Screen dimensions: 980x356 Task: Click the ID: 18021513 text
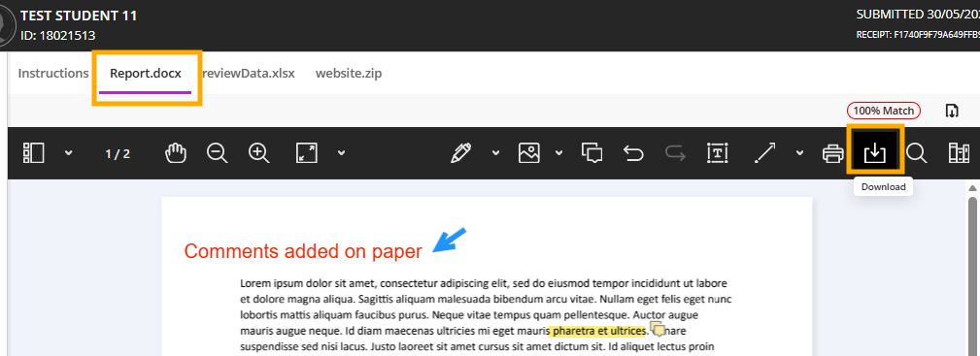click(58, 36)
